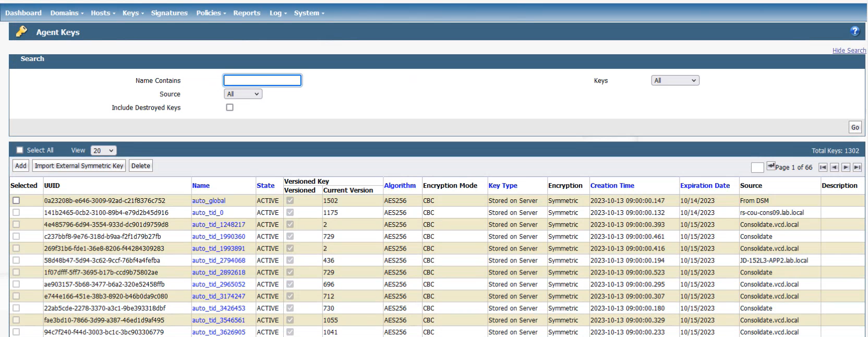This screenshot has height=337, width=868.
Task: Click UUID 58d48b47-5d94-3c62-9ccf-76bf4a4fefba
Action: coord(102,261)
